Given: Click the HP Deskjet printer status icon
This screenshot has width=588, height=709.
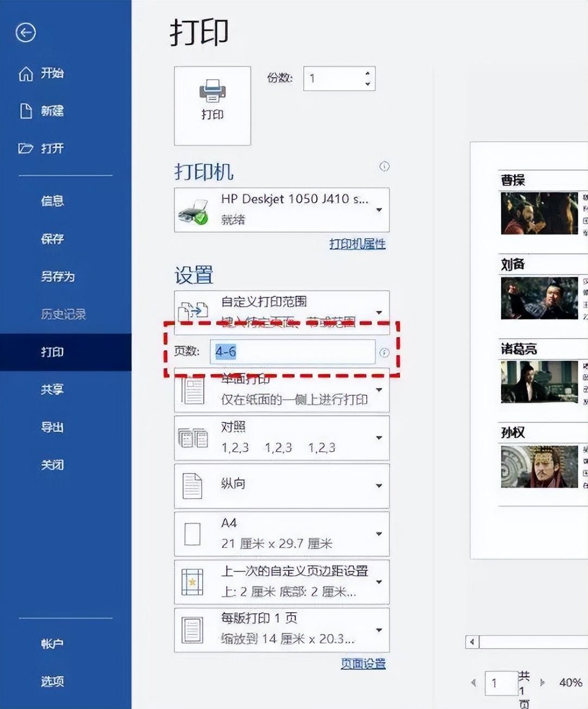Looking at the screenshot, I should click(193, 211).
